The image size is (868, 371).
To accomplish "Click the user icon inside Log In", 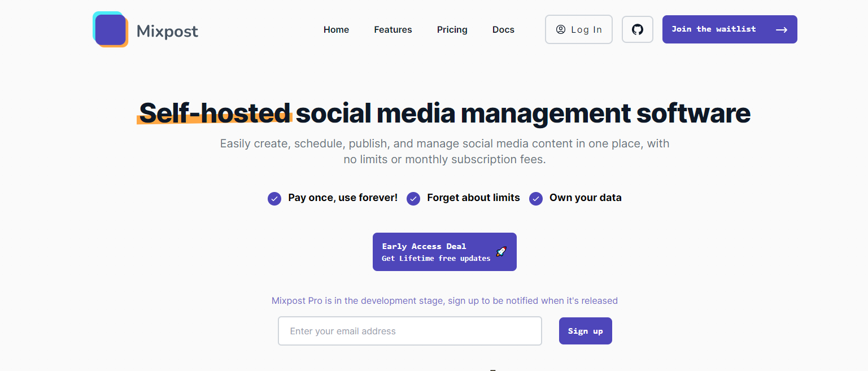I will pos(561,29).
